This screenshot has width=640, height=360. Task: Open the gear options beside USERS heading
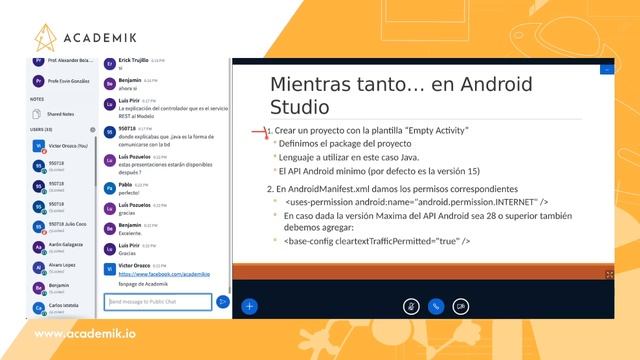[x=93, y=130]
